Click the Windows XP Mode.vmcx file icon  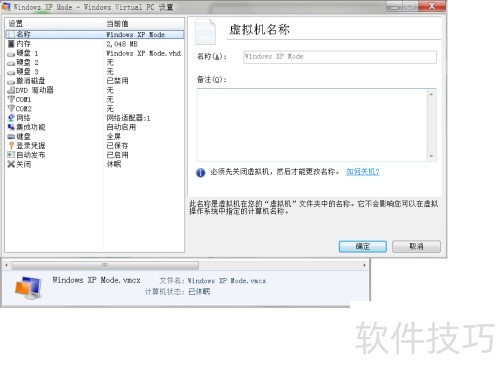tap(29, 288)
